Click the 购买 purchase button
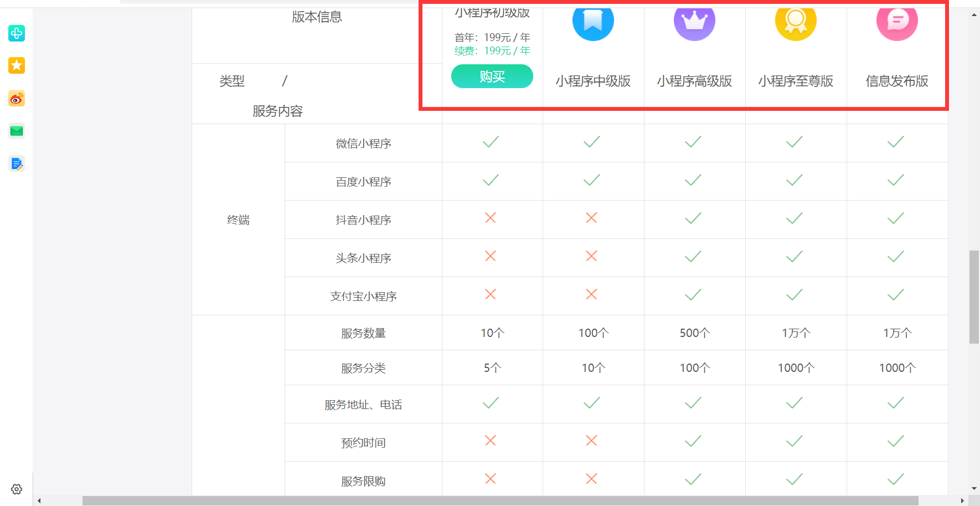The image size is (980, 506). point(492,76)
